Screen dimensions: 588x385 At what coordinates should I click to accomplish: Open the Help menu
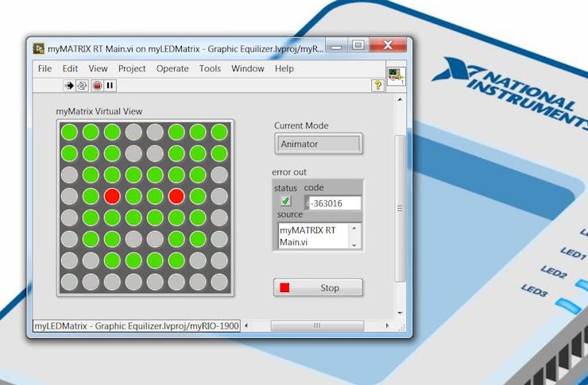click(x=284, y=69)
